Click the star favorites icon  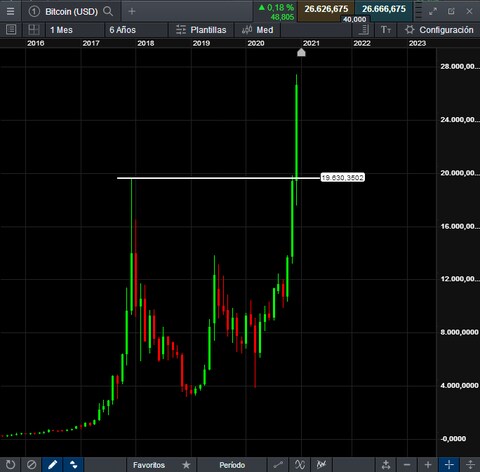coord(186,465)
